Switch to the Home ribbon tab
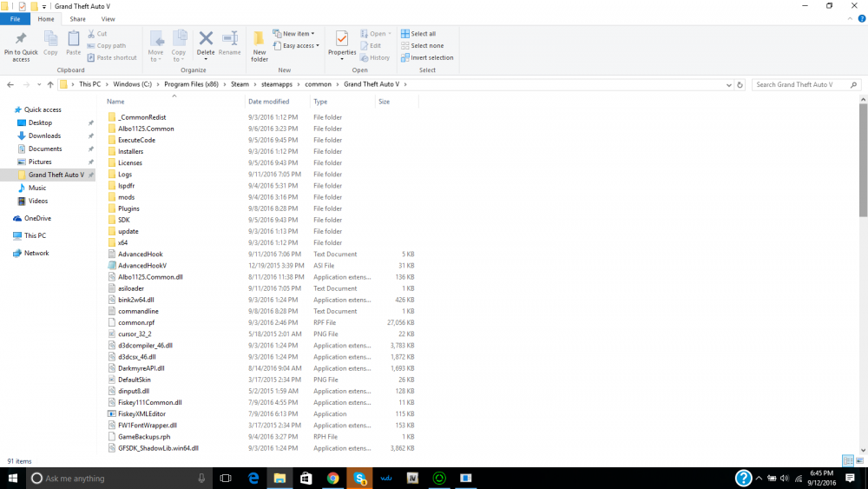This screenshot has width=868, height=489. point(46,19)
